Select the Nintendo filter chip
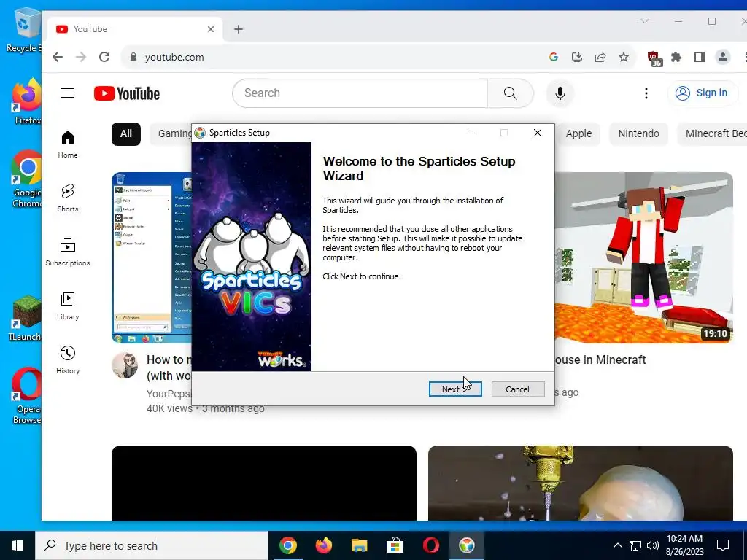This screenshot has height=560, width=747. pyautogui.click(x=638, y=134)
